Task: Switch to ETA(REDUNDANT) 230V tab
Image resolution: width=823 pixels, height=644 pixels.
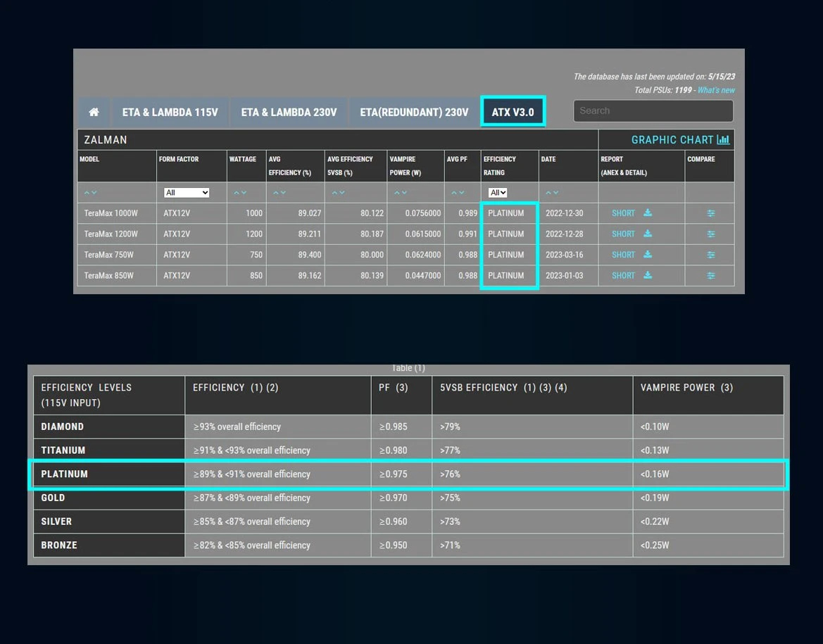Action: click(414, 113)
